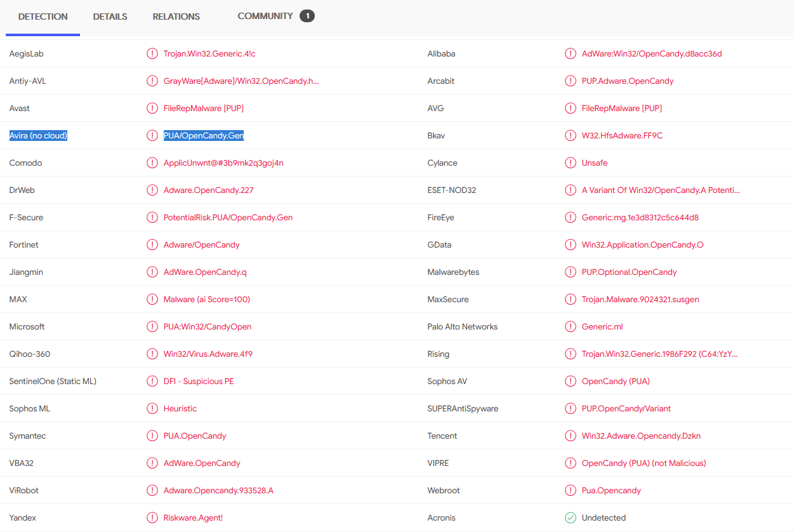Click the alert icon in ESET-NOD32 row

571,190
